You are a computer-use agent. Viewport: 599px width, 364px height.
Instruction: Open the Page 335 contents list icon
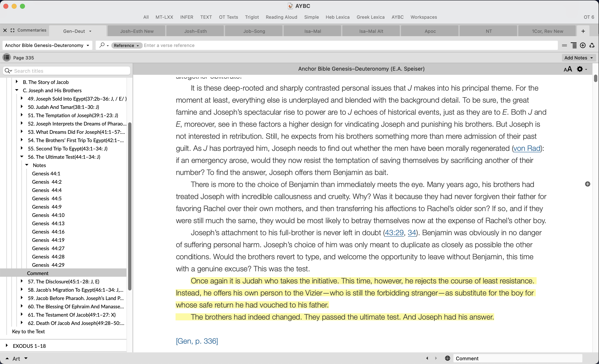coord(7,58)
